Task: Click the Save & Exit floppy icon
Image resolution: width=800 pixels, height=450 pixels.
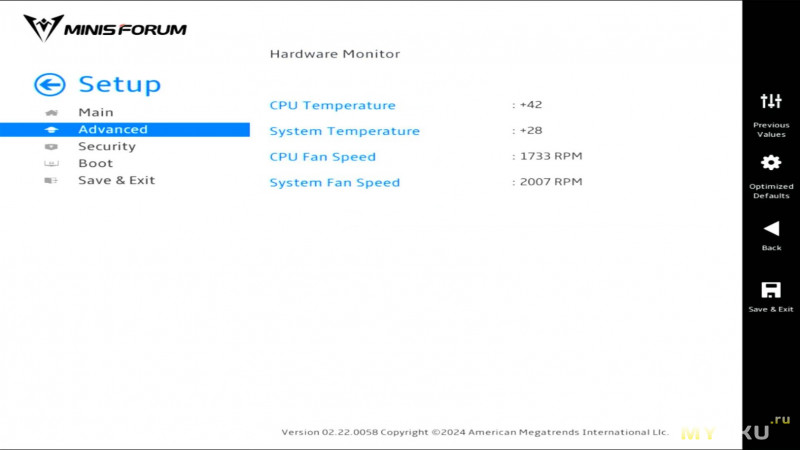Action: (771, 290)
